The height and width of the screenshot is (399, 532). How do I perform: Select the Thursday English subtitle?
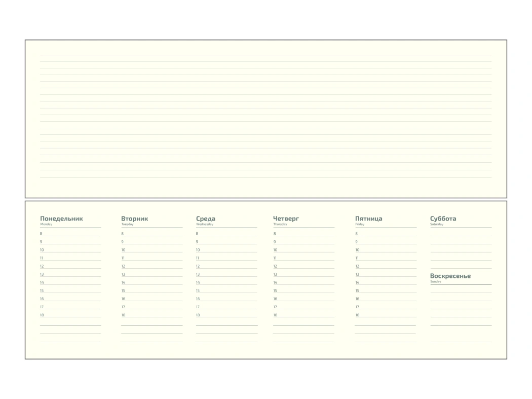click(280, 224)
